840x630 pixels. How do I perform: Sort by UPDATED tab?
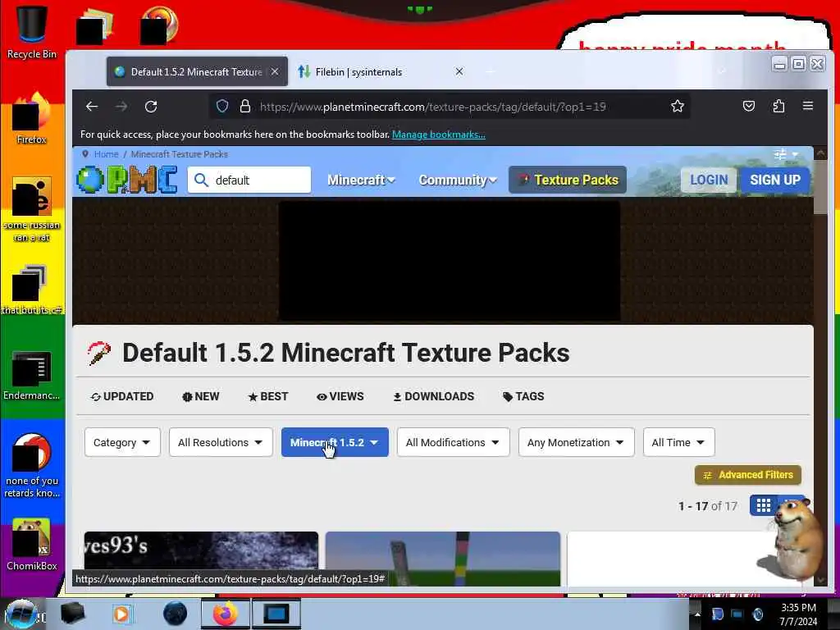coord(122,396)
